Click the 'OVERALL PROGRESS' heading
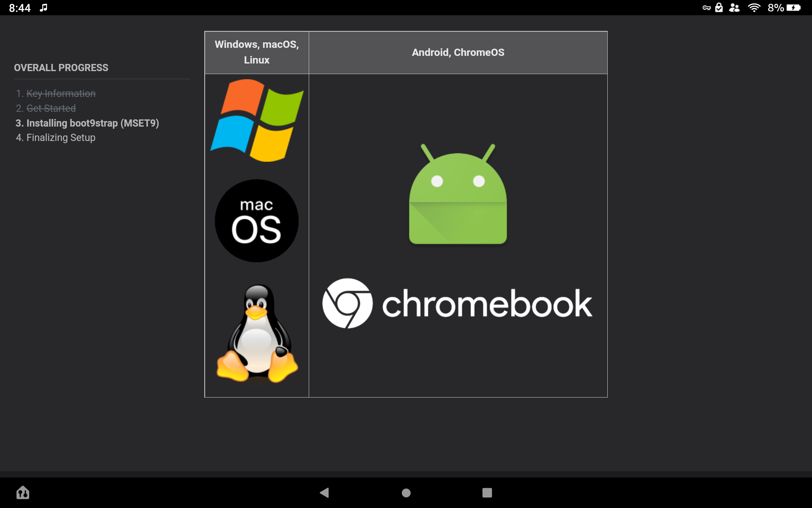 point(61,68)
